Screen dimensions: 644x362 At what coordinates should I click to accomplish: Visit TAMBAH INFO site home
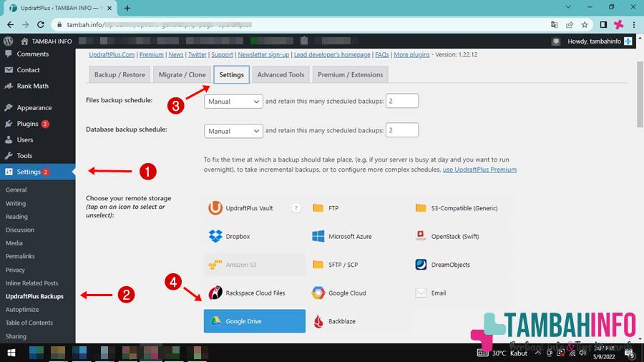click(x=47, y=41)
